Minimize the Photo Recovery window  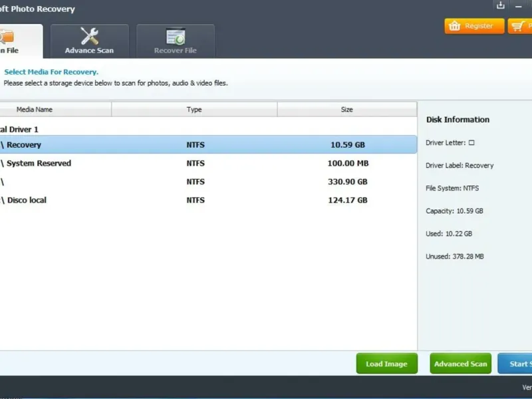click(518, 6)
